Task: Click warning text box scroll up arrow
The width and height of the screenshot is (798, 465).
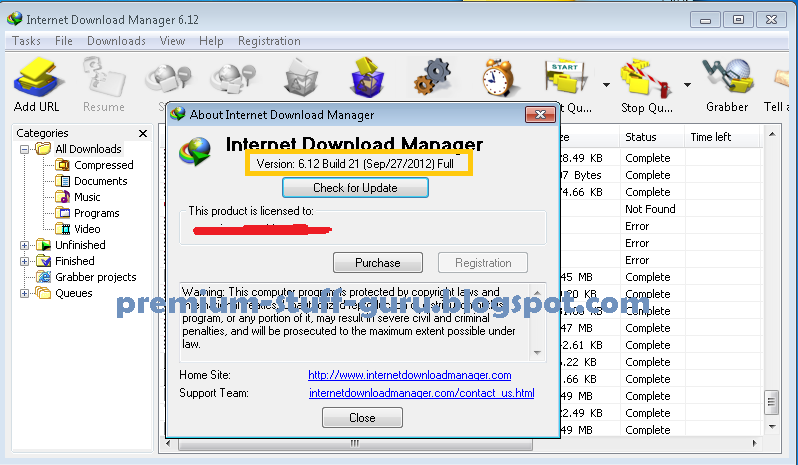Action: click(537, 293)
